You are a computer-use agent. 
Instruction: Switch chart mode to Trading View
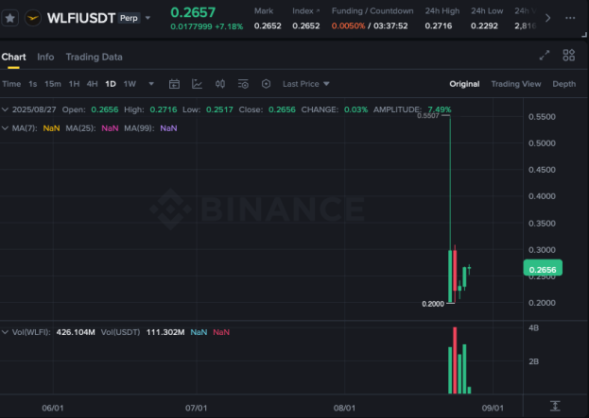coord(516,84)
